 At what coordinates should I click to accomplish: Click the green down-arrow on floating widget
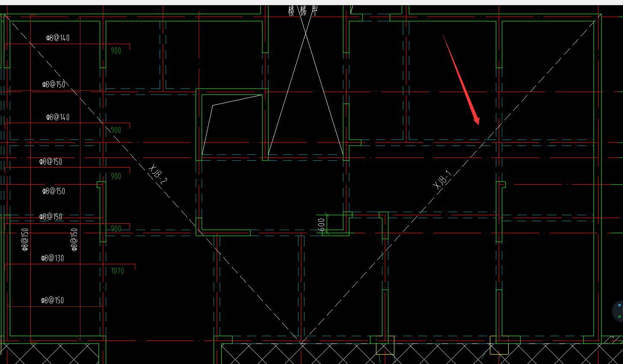click(x=620, y=316)
